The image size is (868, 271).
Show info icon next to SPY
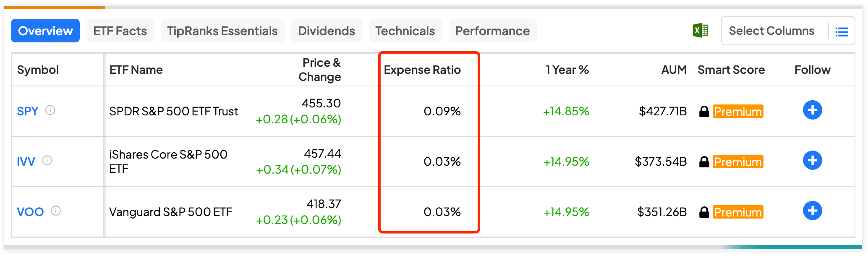[x=50, y=110]
